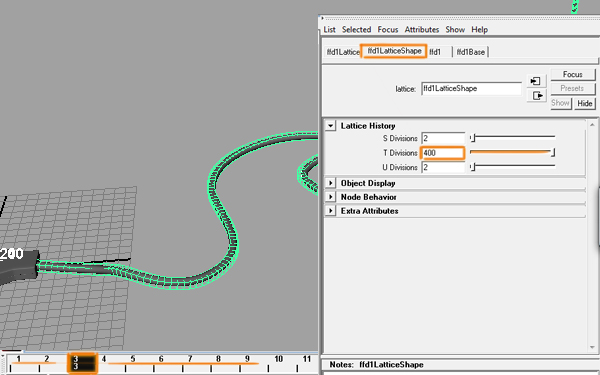Open the Show menu
Image resolution: width=600 pixels, height=375 pixels.
455,29
